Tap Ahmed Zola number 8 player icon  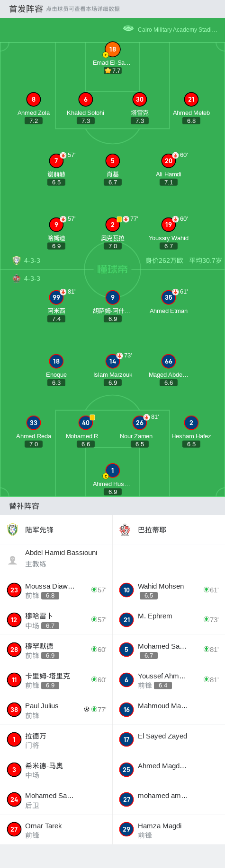[34, 99]
